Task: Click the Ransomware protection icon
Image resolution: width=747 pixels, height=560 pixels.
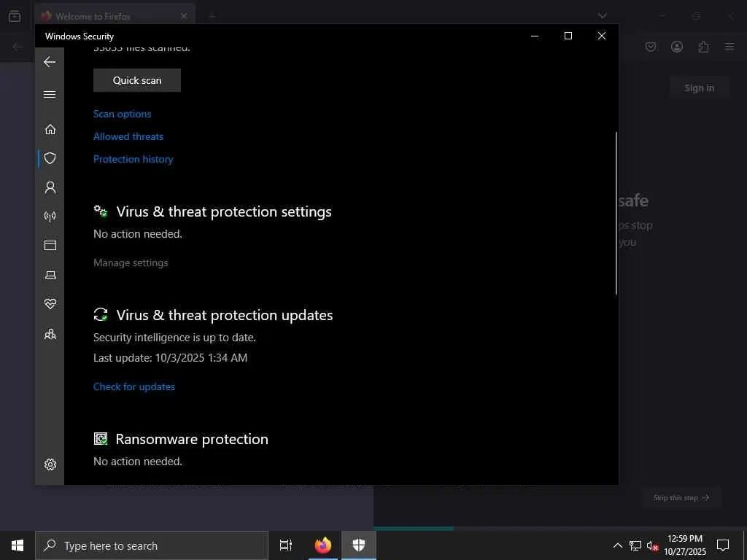Action: (x=101, y=438)
